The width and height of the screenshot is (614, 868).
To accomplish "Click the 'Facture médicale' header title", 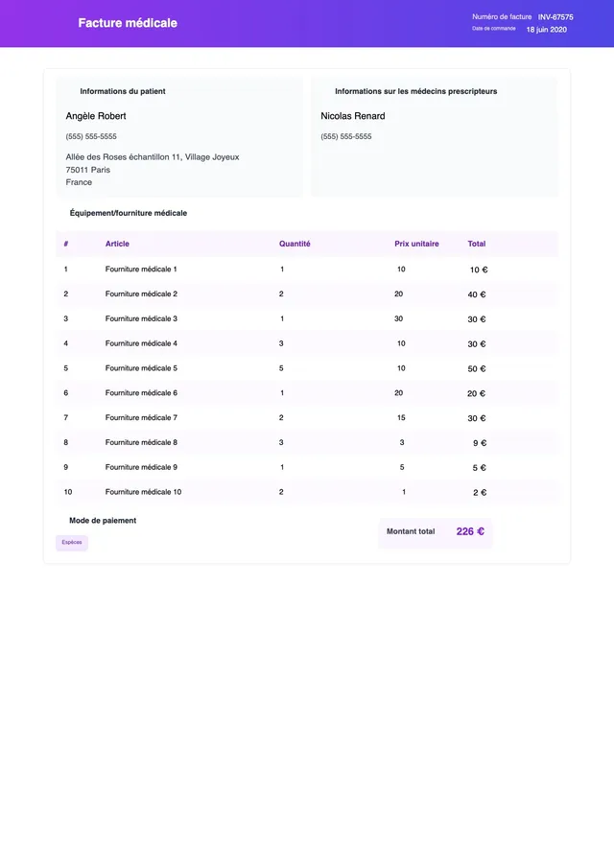I will [128, 23].
